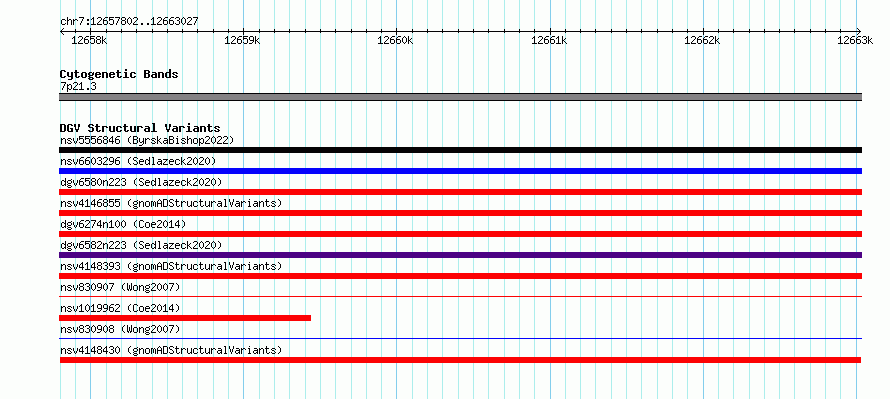This screenshot has height=399, width=890.
Task: Click the Cytogenetic Bands track title
Action: pos(119,74)
